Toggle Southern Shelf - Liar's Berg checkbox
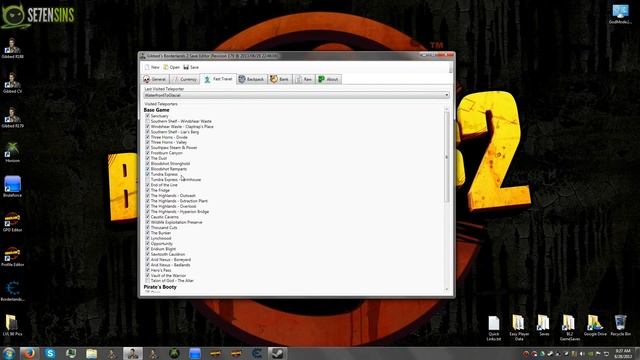 (148, 132)
